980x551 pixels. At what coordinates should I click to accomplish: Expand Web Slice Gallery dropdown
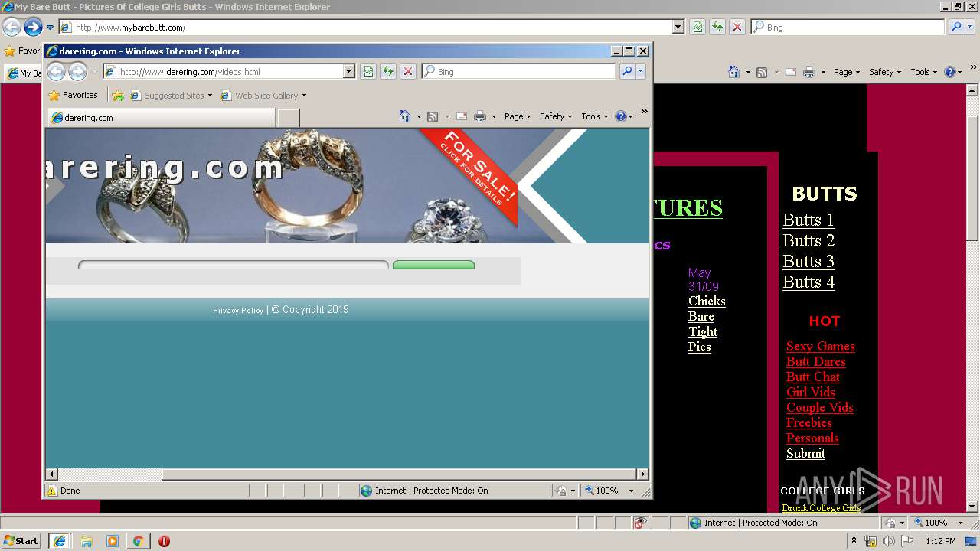(x=304, y=96)
